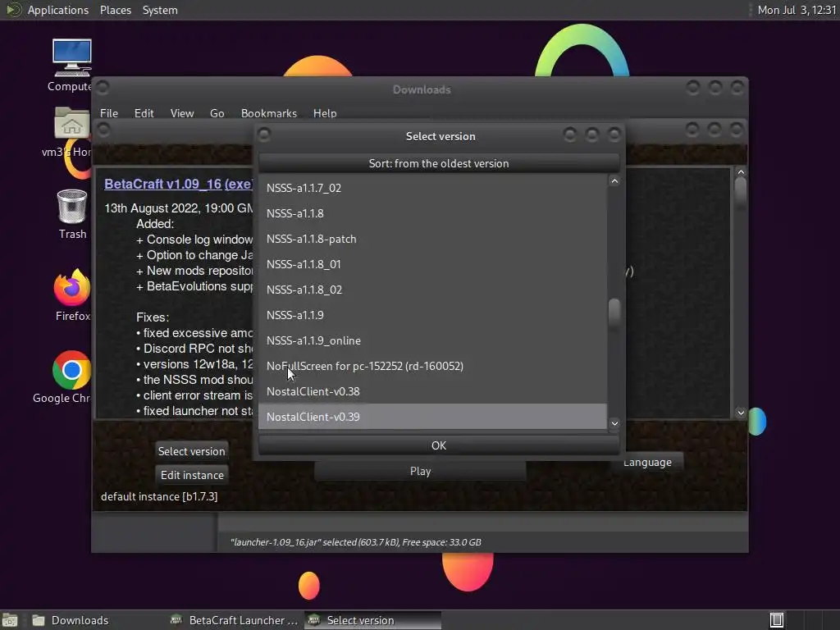Screen dimensions: 840x630
Task: Click Sort: from the oldest version button
Action: click(x=439, y=163)
